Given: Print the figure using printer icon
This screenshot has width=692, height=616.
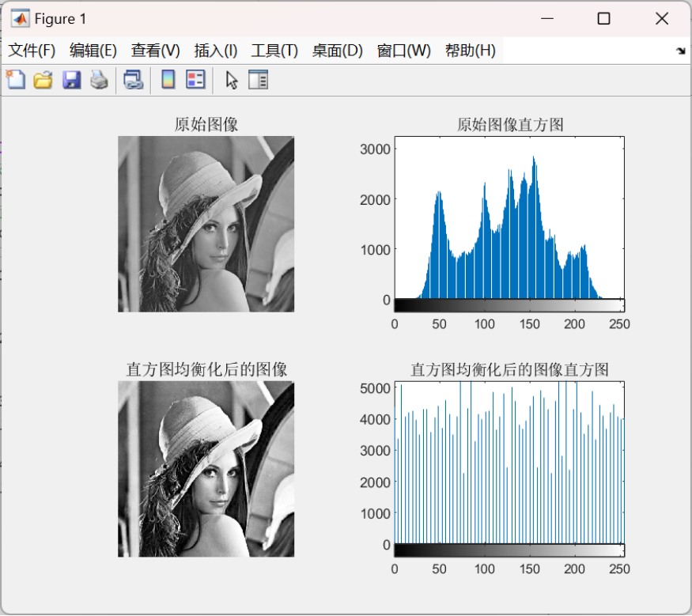Looking at the screenshot, I should [100, 80].
